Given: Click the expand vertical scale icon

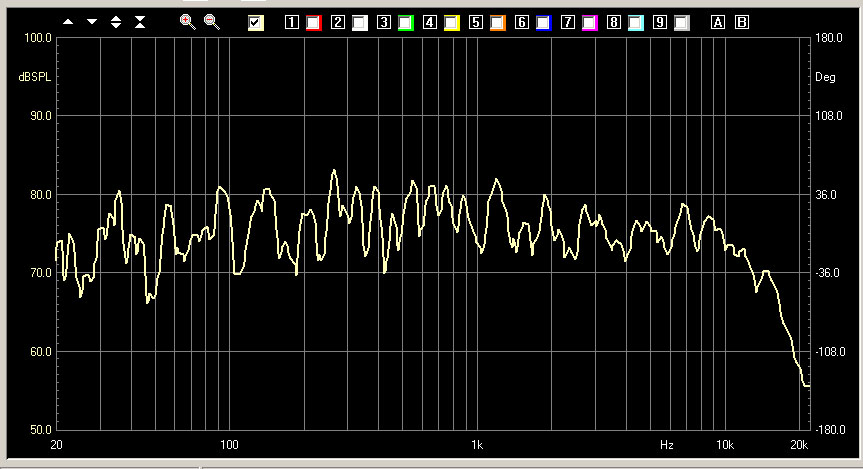Looking at the screenshot, I should pyautogui.click(x=116, y=21).
